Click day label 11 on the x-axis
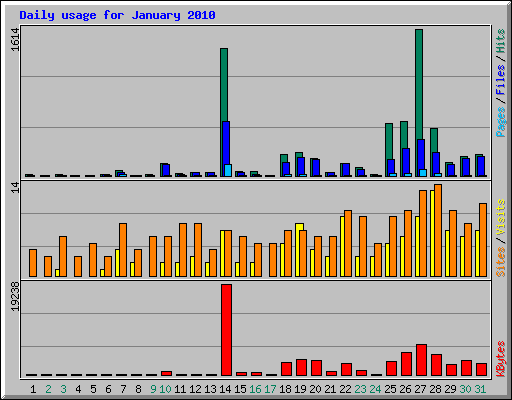This screenshot has height=400, width=512. (x=180, y=389)
